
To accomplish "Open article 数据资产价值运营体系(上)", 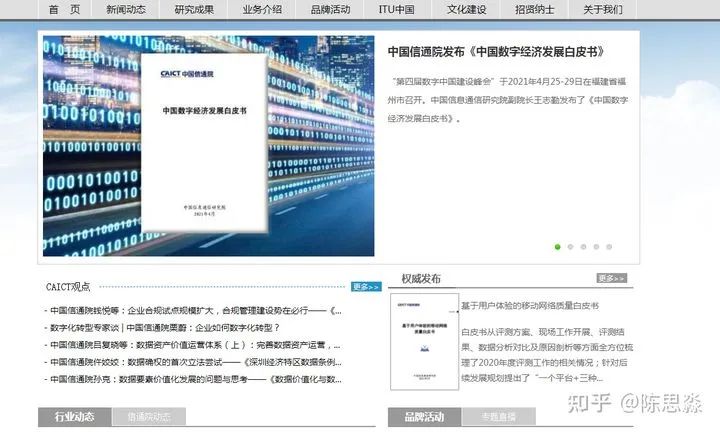I will coord(193,345).
